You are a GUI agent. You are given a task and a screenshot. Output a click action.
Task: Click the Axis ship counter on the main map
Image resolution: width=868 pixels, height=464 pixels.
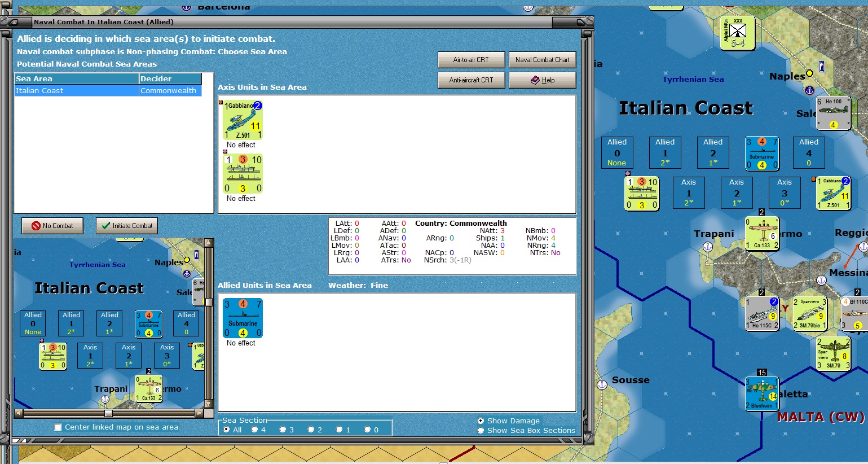[642, 194]
